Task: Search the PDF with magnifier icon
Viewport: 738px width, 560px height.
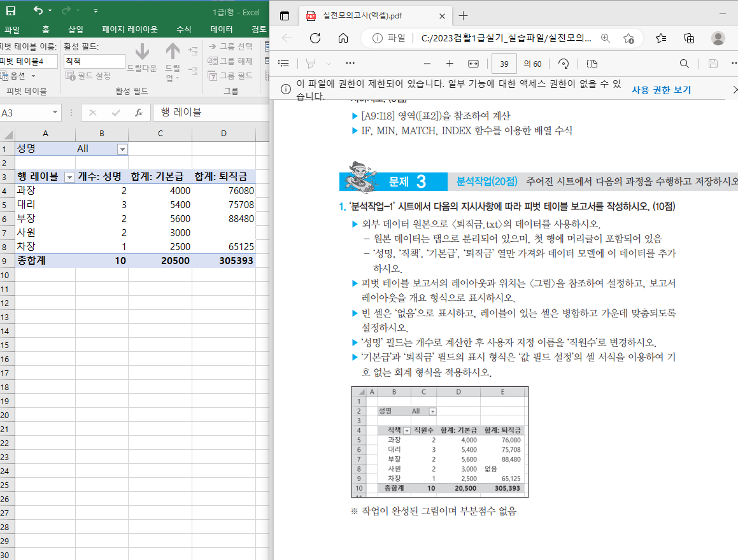Action: click(684, 64)
